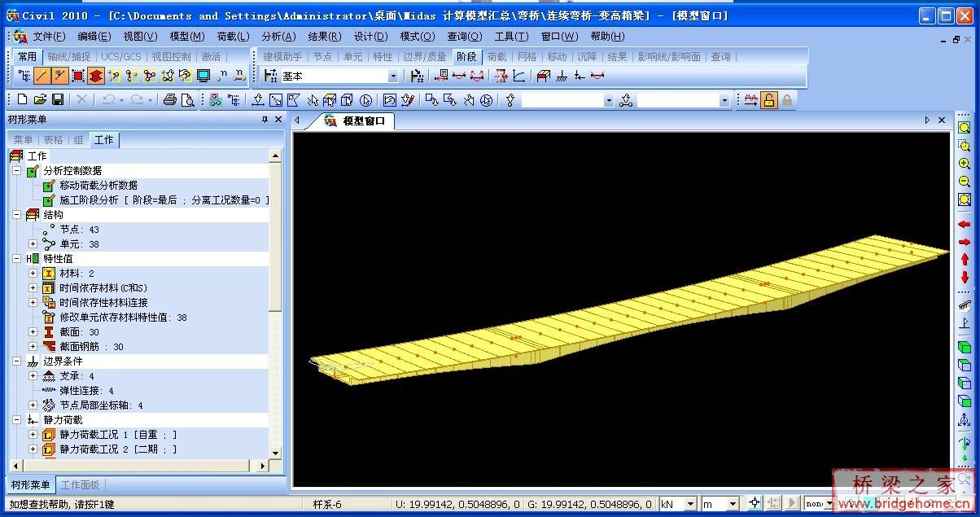980x517 pixels.
Task: Select the 表格 tab in tree panel
Action: (x=53, y=140)
